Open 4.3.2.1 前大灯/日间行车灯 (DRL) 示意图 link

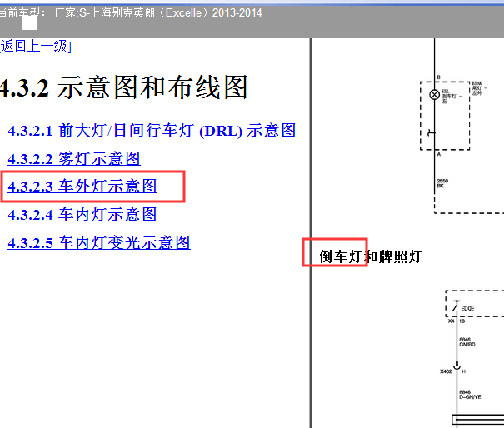pos(152,131)
